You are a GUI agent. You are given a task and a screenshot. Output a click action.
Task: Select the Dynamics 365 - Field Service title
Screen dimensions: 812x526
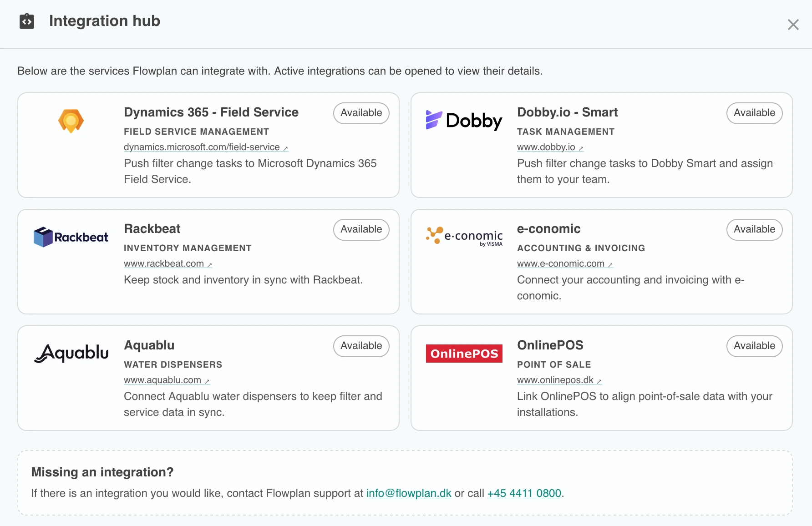(211, 112)
